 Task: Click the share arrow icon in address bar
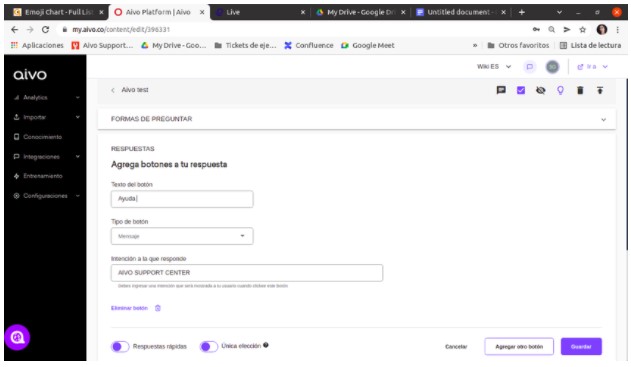point(567,29)
